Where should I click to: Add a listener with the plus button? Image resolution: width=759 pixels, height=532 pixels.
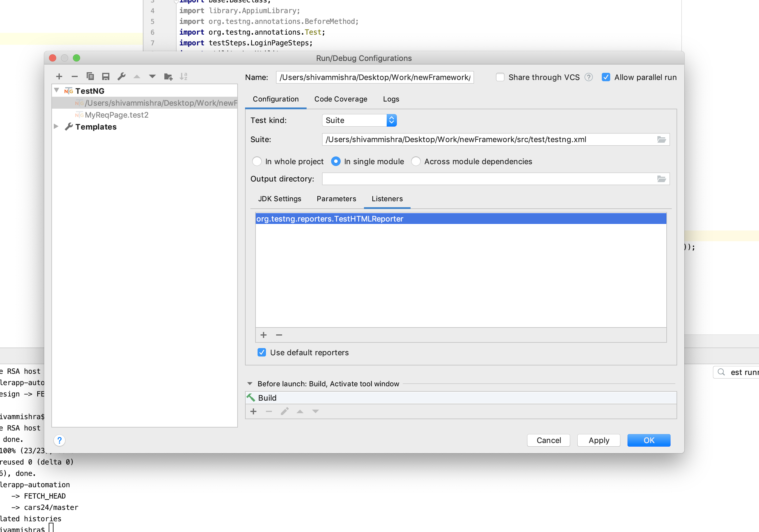pos(264,335)
